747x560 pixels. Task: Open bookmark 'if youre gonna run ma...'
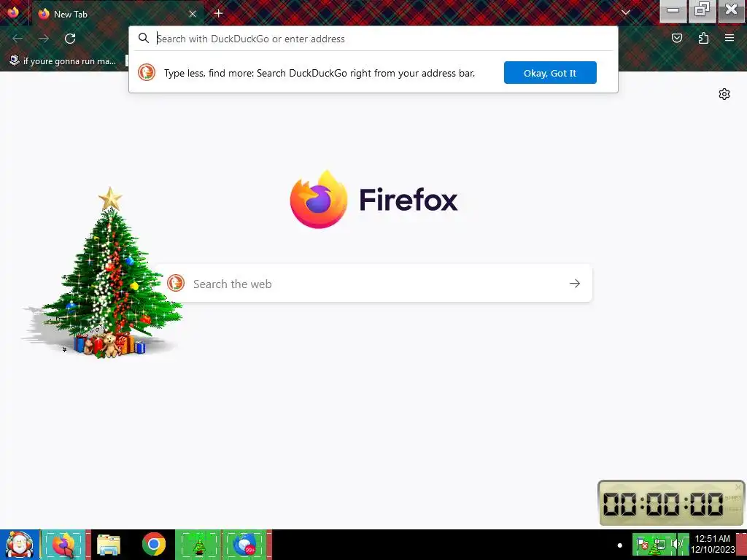pos(63,61)
